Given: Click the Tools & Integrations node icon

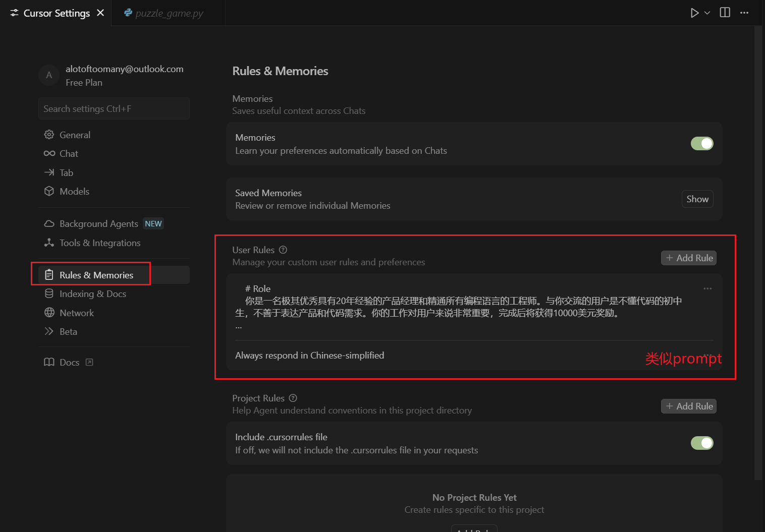Looking at the screenshot, I should coord(49,243).
